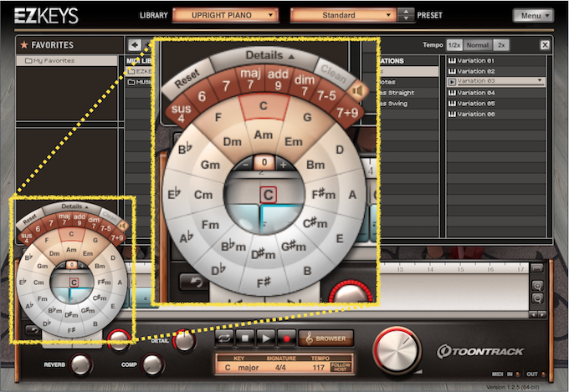Click the Toontrack logo
The image size is (569, 392).
(x=480, y=351)
